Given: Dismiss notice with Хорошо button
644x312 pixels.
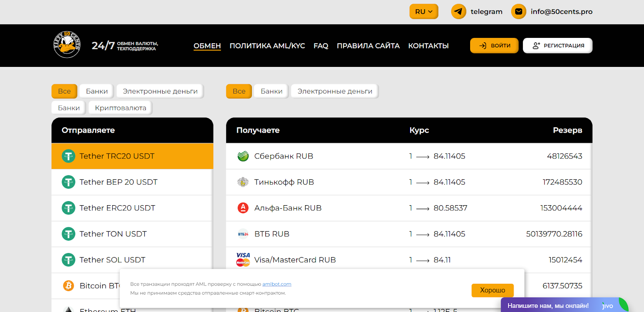Looking at the screenshot, I should pyautogui.click(x=492, y=290).
